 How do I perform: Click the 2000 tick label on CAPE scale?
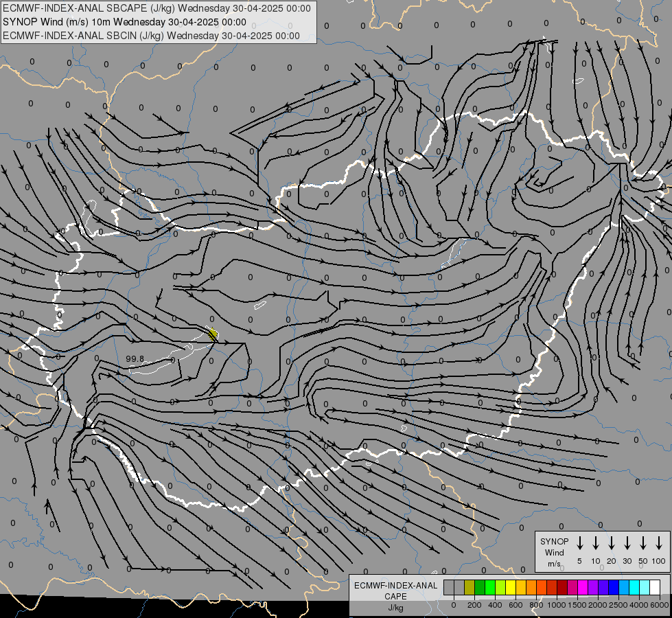598,605
